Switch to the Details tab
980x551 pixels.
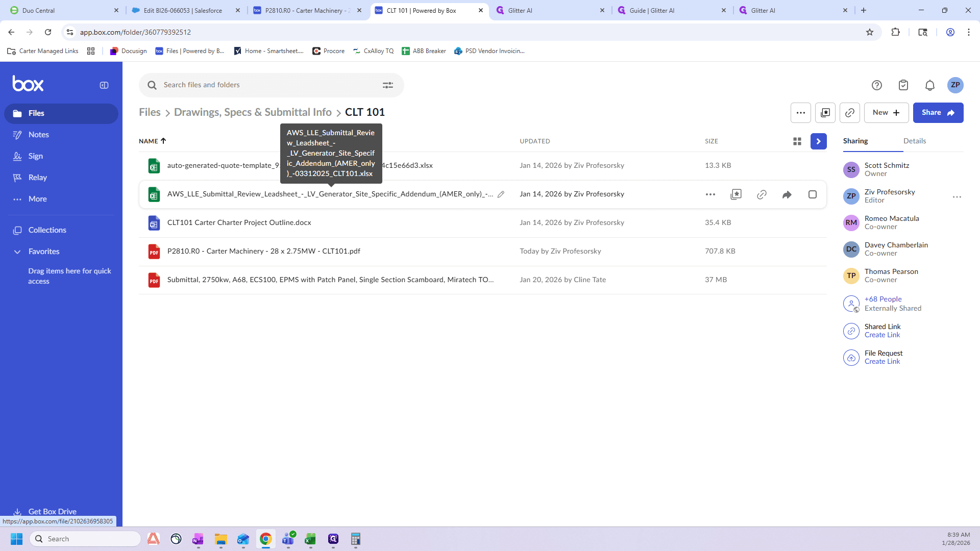click(x=915, y=141)
